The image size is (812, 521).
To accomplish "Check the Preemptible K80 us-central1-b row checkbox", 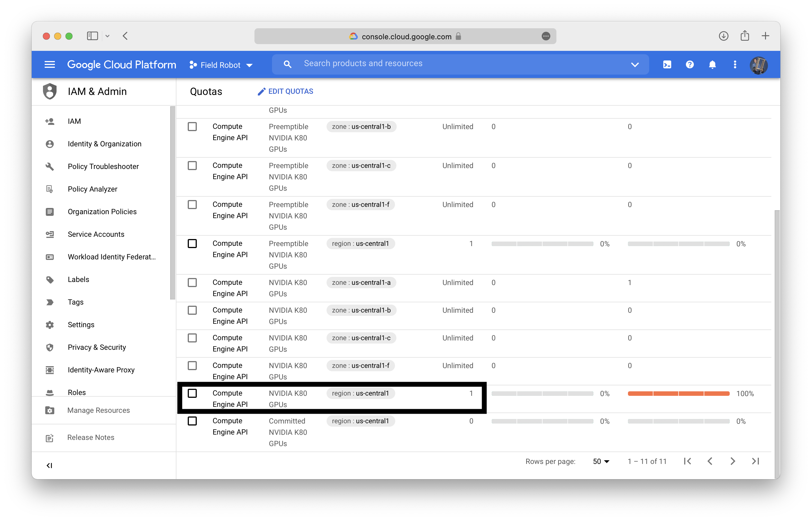I will tap(192, 127).
